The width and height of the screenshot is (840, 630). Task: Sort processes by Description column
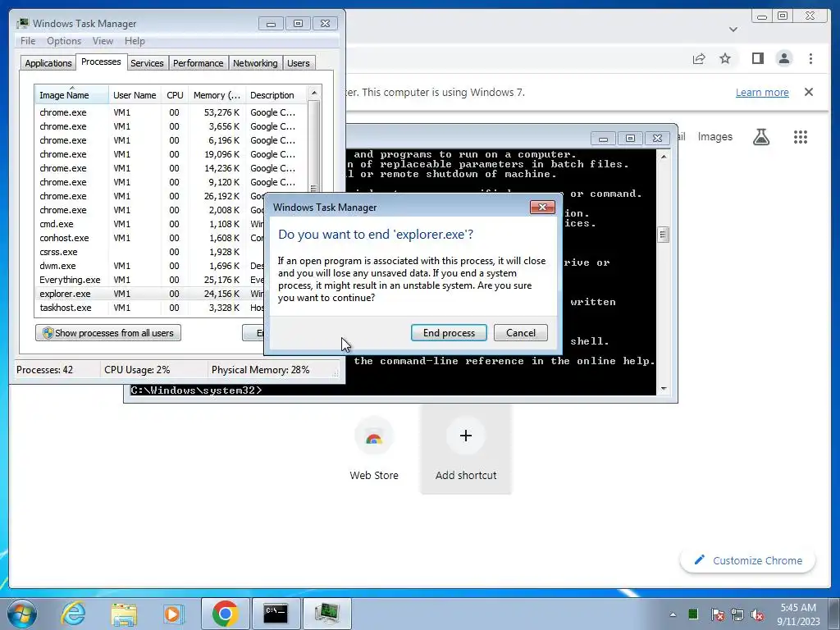(x=276, y=95)
